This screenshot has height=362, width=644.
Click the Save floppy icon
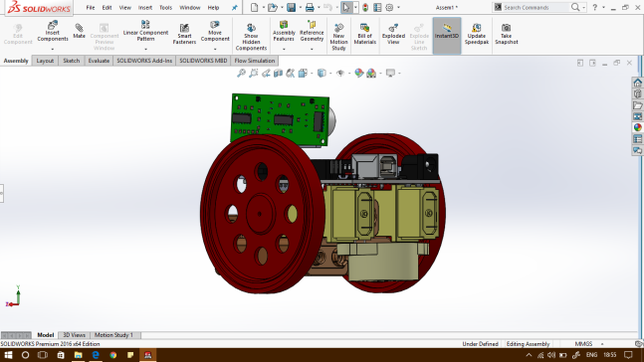[292, 7]
